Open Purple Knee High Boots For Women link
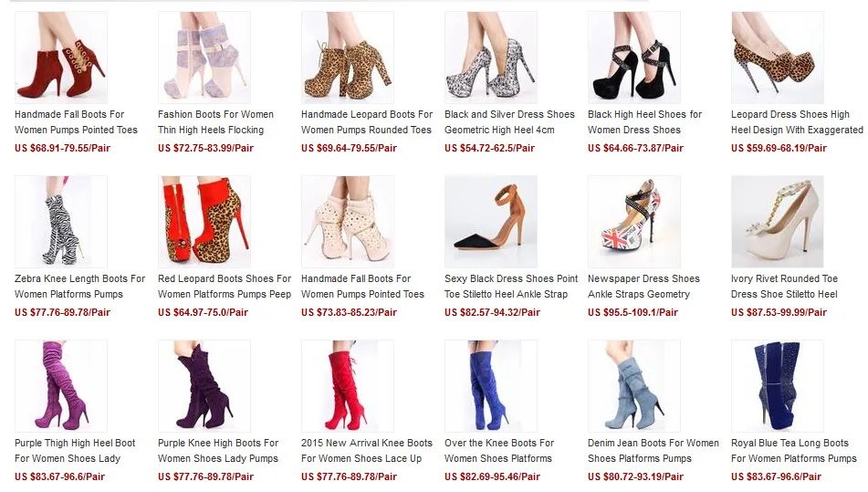868x492 pixels. [x=218, y=451]
